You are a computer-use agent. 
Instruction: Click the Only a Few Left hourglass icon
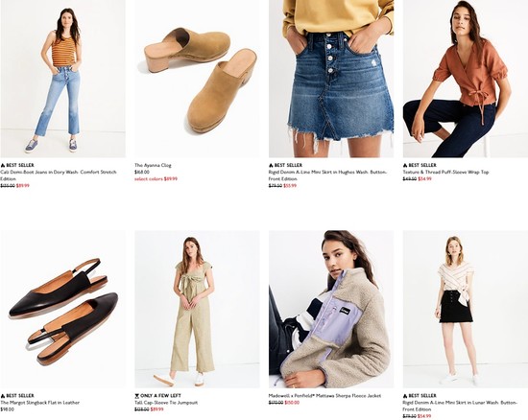click(136, 396)
